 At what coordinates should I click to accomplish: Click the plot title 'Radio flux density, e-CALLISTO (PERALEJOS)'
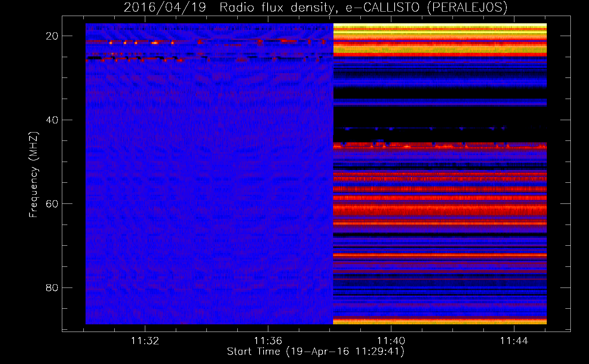tap(363, 7)
